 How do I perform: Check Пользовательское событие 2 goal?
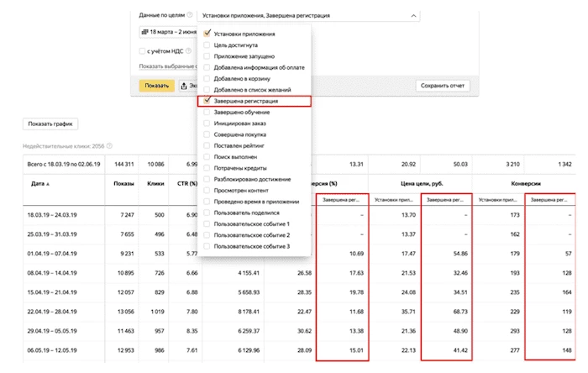207,235
